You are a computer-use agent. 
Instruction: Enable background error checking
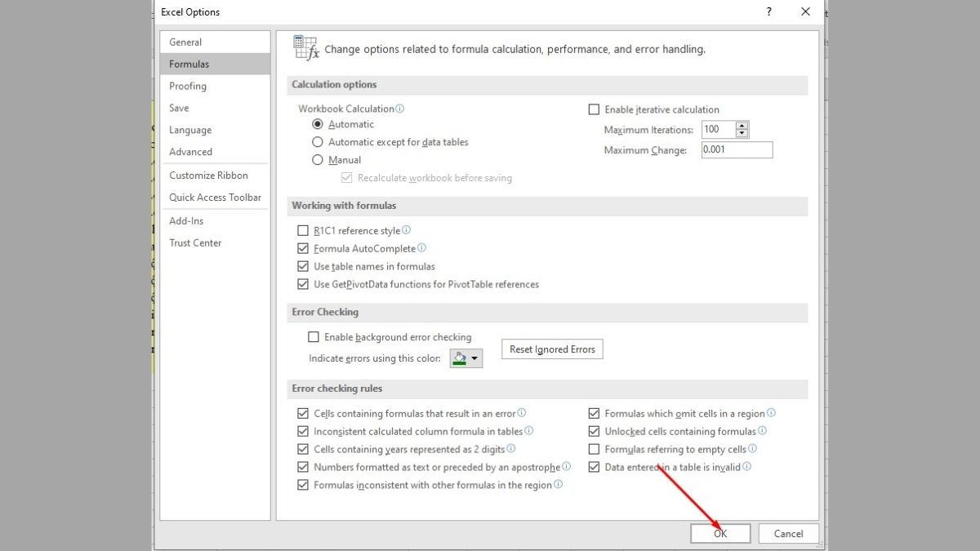pyautogui.click(x=313, y=337)
